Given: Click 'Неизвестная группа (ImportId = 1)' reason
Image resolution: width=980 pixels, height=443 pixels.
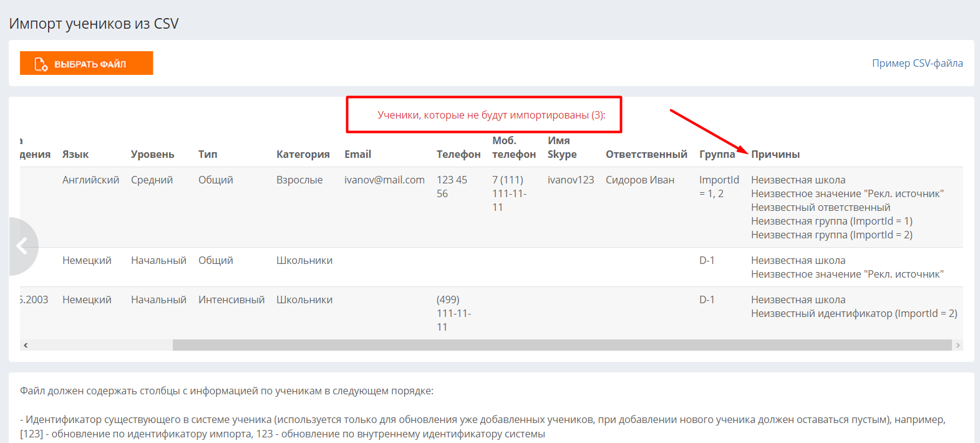Looking at the screenshot, I should coord(832,221).
